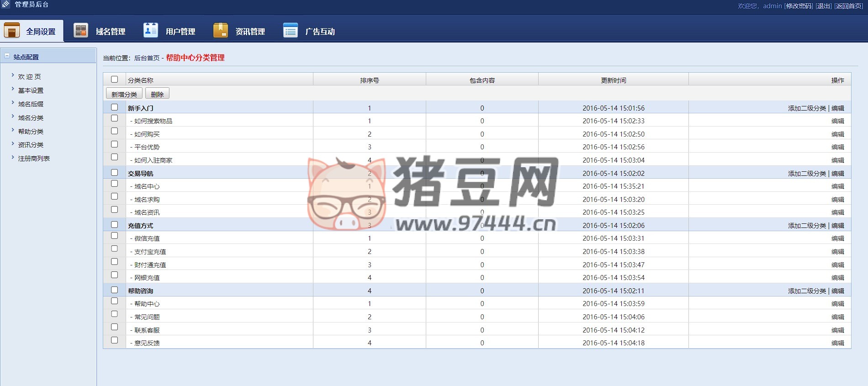
Task: Click the admin panel logo icon
Action: pos(6,5)
